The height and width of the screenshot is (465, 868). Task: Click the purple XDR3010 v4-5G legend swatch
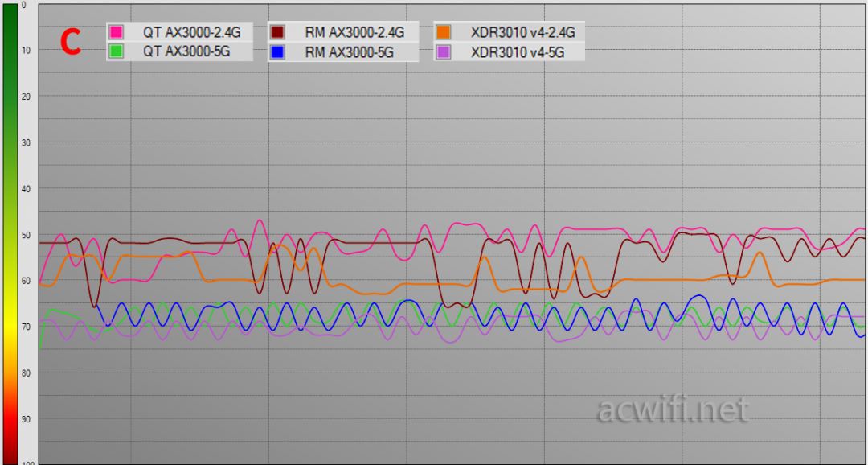coord(444,52)
